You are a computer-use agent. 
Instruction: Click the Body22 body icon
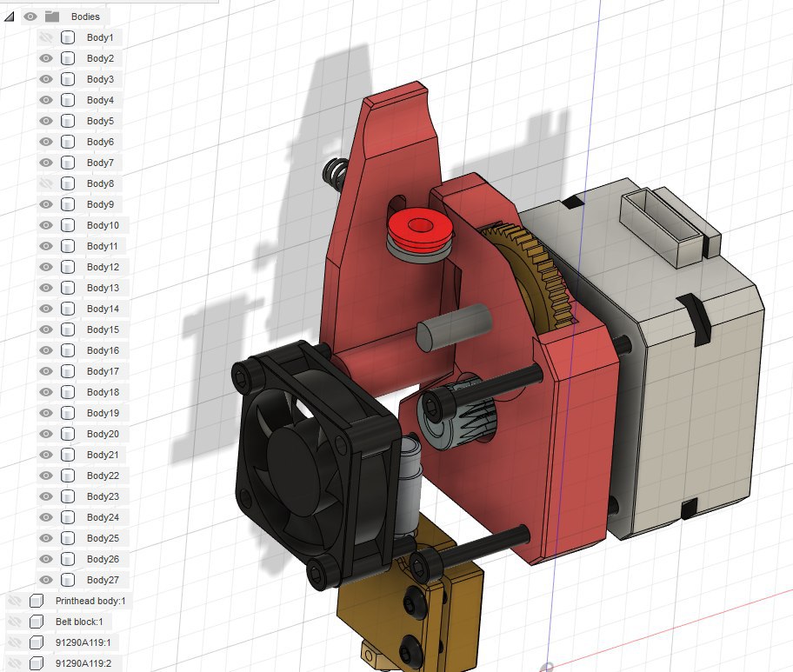click(68, 476)
